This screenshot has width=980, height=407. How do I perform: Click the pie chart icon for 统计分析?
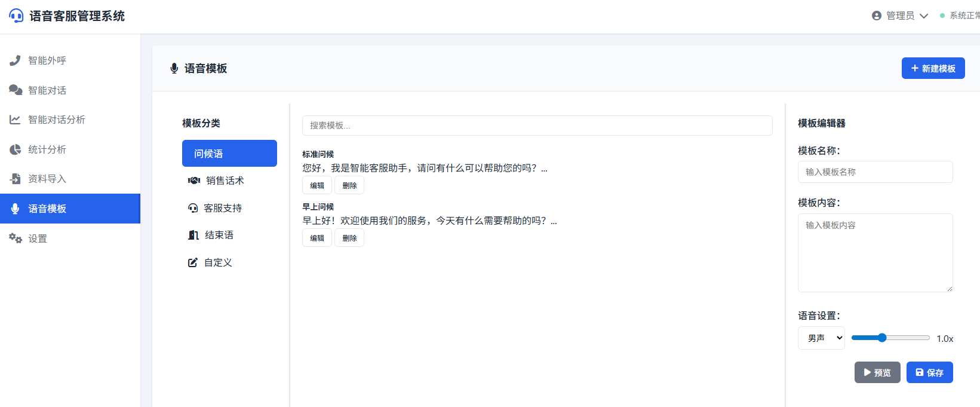click(15, 149)
